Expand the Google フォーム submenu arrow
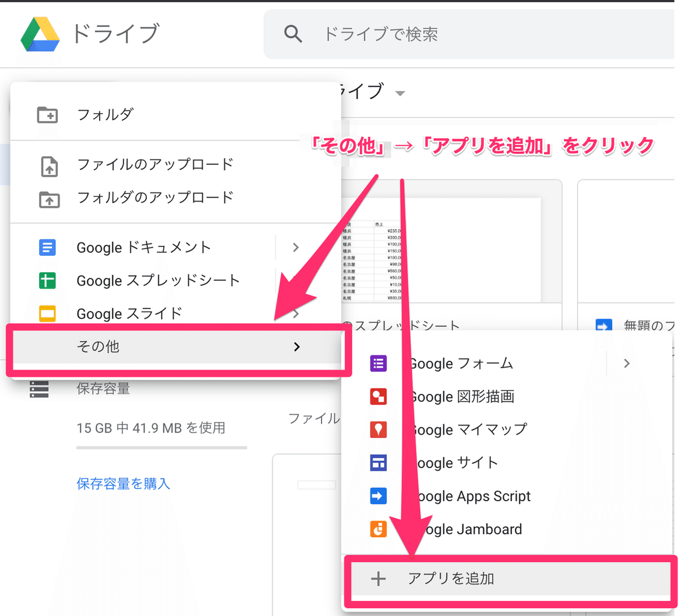This screenshot has height=616, width=699. (x=626, y=363)
